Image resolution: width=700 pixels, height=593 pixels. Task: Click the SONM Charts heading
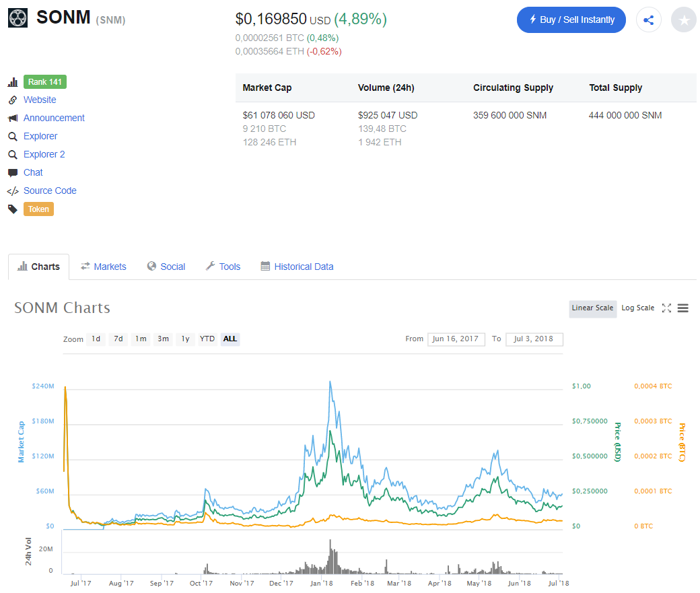[x=62, y=308]
